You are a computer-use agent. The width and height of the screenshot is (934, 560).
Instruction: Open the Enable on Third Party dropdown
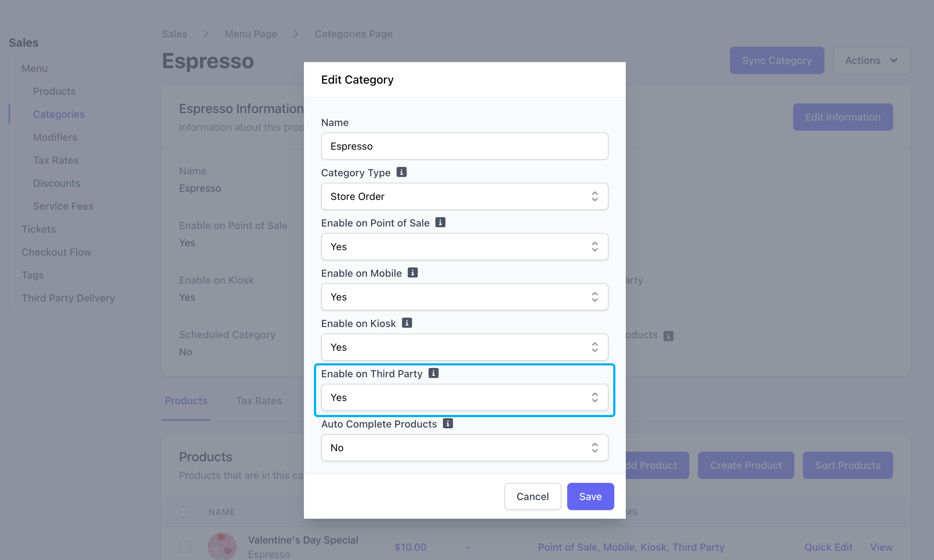(x=464, y=397)
